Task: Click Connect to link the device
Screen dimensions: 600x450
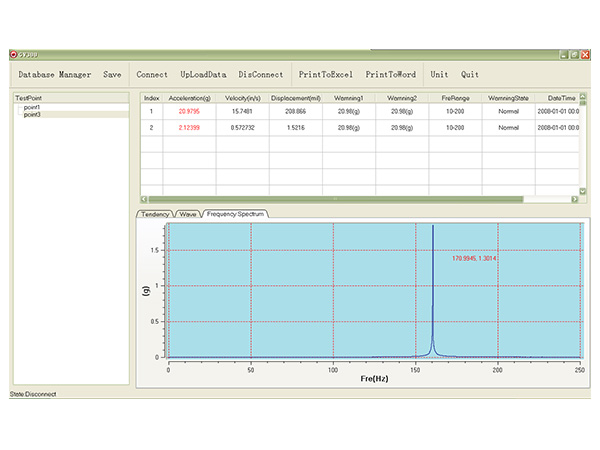Action: click(x=152, y=75)
